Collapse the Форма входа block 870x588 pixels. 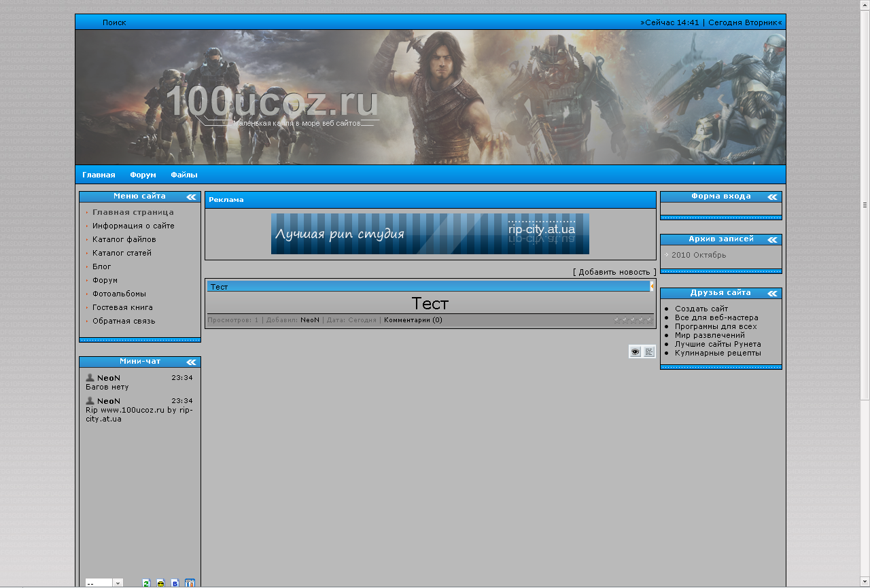(773, 196)
